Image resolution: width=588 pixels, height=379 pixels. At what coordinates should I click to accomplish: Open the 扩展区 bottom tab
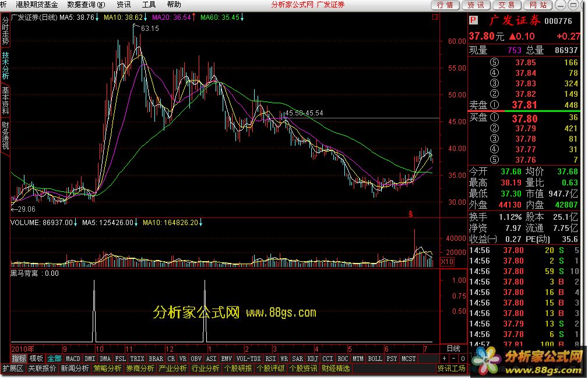tap(13, 369)
